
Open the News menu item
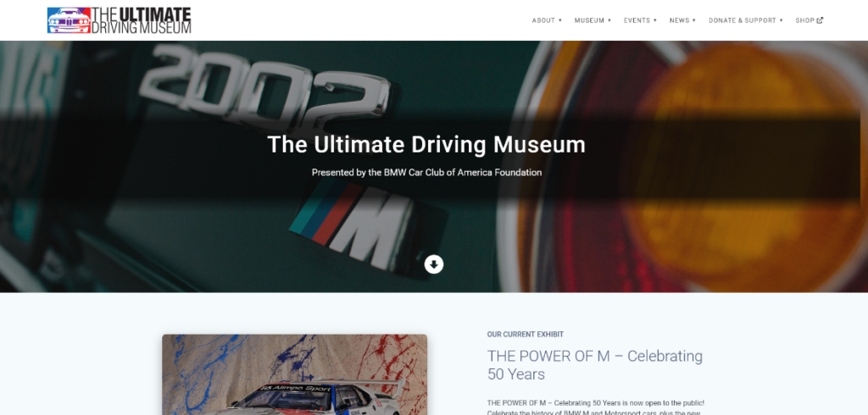pos(679,20)
